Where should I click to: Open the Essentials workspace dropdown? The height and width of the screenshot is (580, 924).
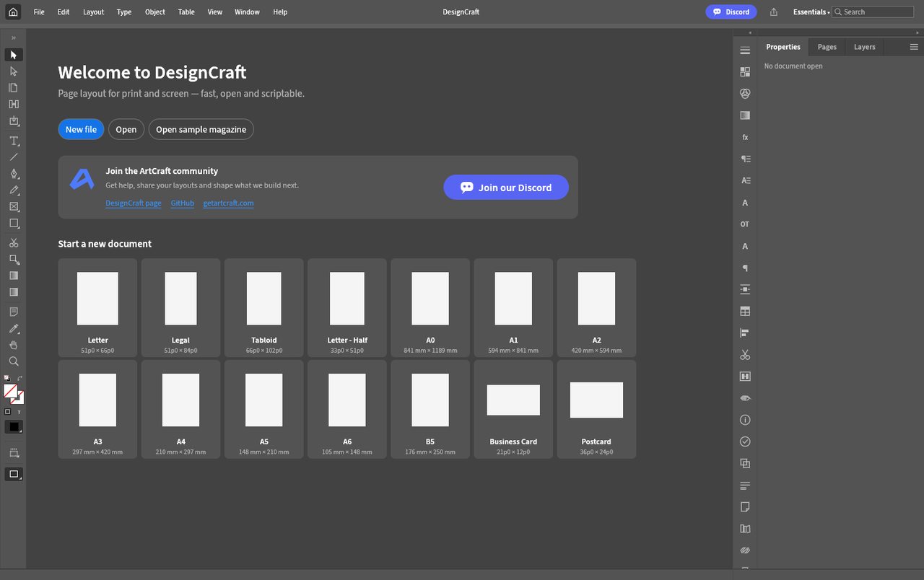pos(811,12)
